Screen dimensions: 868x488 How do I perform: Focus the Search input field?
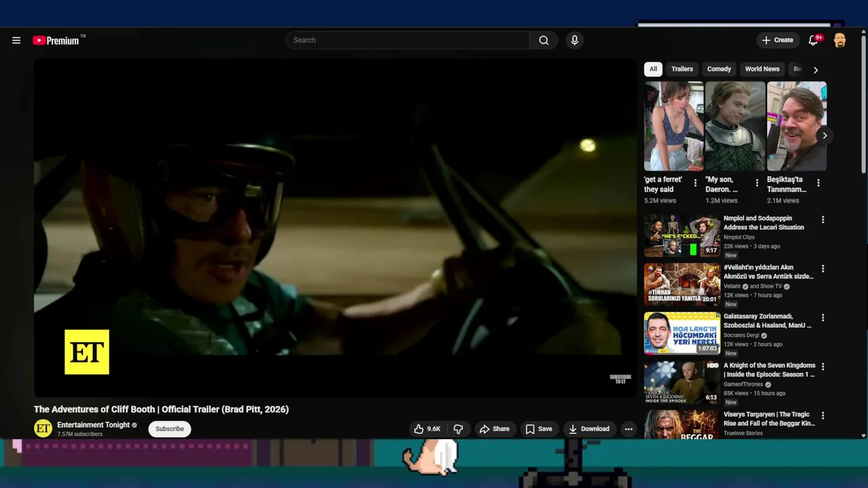(408, 40)
